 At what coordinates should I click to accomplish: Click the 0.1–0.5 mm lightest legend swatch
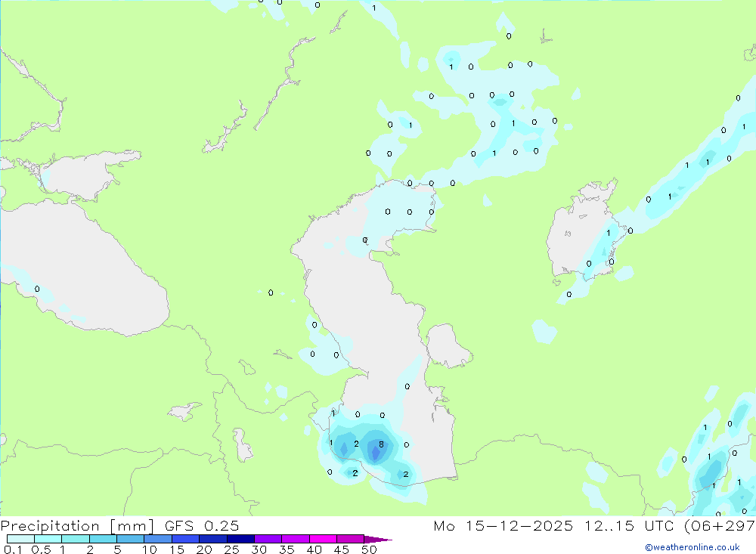(20, 539)
